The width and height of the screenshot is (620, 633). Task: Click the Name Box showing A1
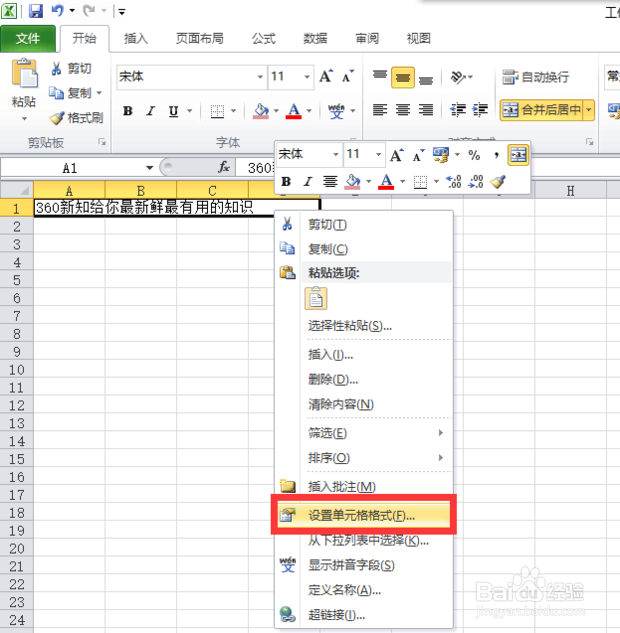(72, 168)
